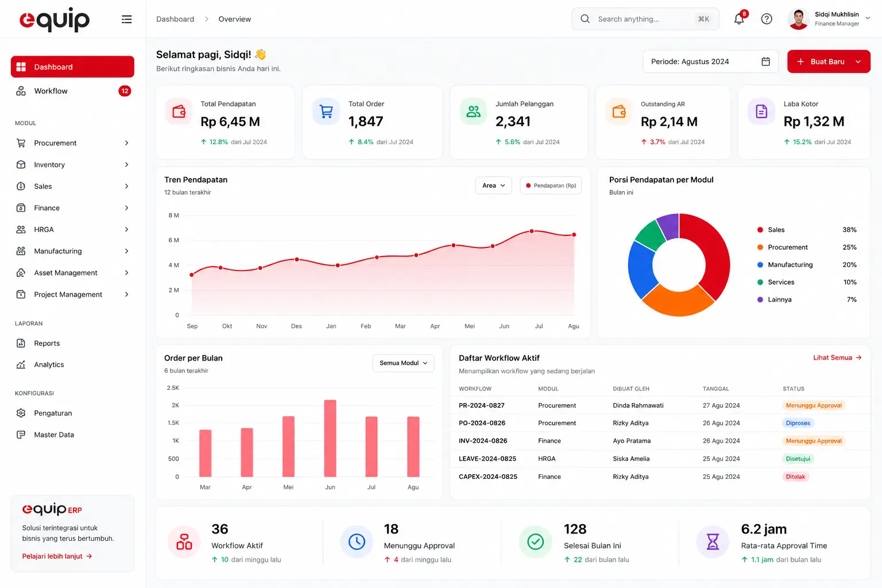The image size is (882, 588).
Task: Open the notifications bell
Action: (x=739, y=19)
